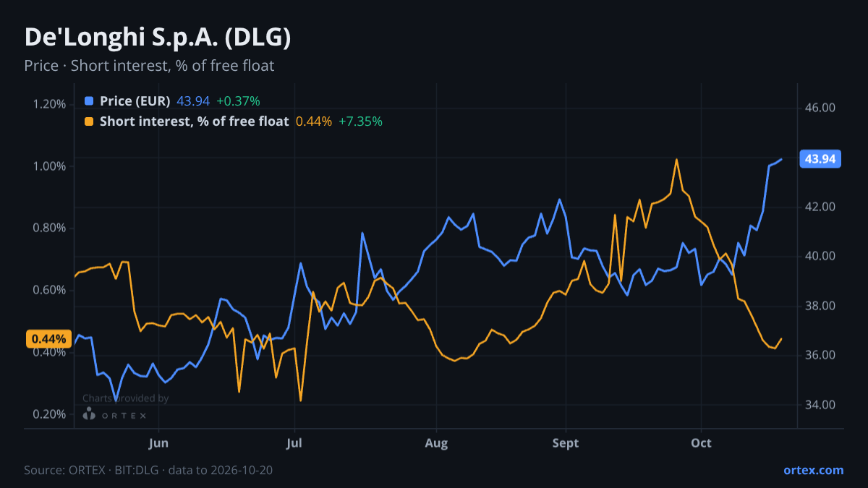Click the 0.80% left axis label
The height and width of the screenshot is (488, 868).
pos(49,228)
